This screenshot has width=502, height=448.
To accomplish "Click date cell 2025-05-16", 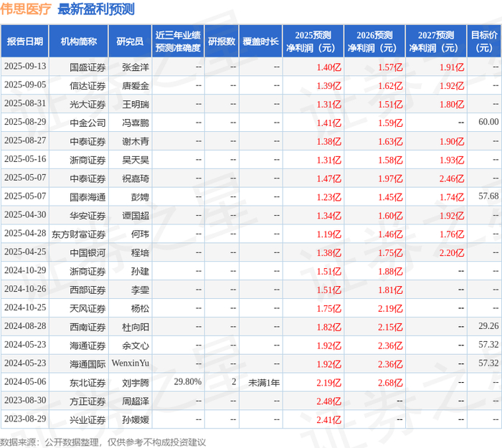I will [x=25, y=159].
